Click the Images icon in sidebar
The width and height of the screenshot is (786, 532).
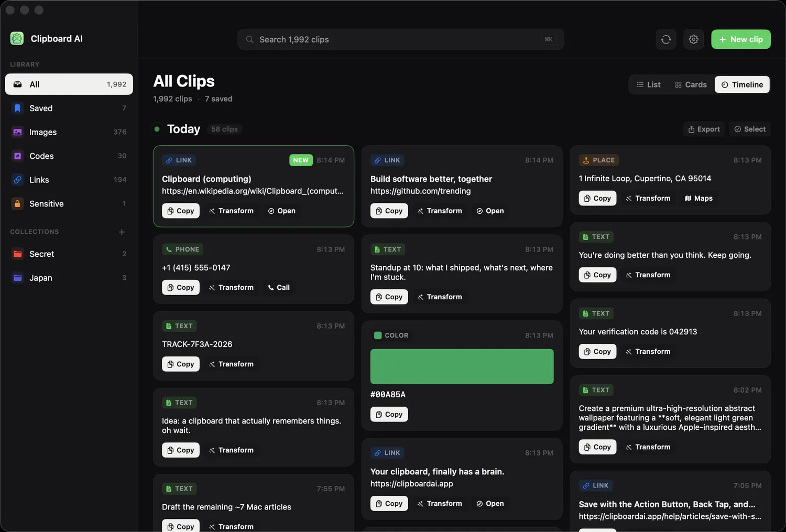click(x=17, y=132)
